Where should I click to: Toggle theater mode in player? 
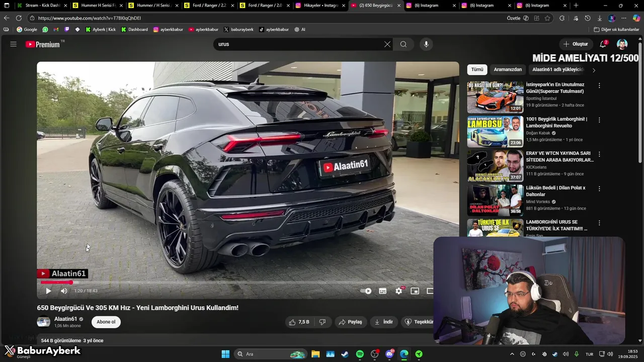pos(430,291)
